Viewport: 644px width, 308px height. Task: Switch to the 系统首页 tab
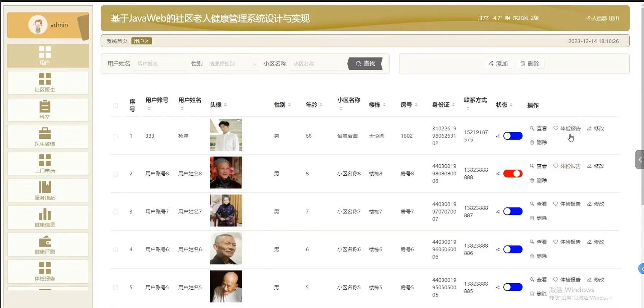(117, 41)
